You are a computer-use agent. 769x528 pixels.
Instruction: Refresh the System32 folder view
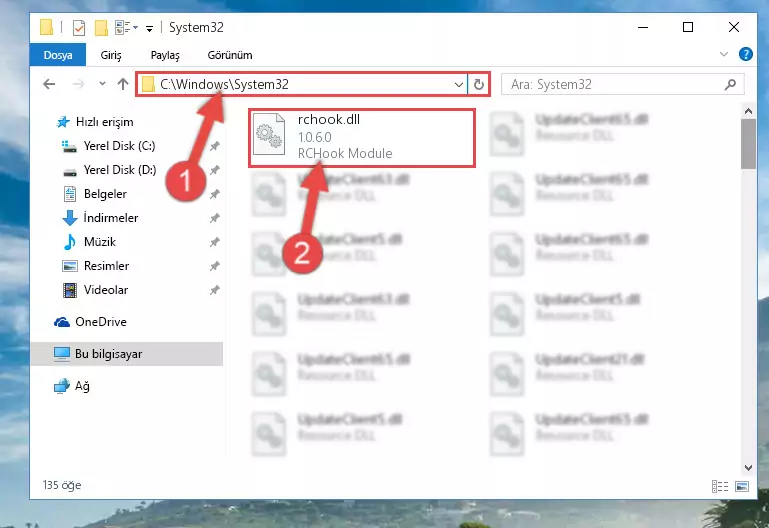click(479, 85)
